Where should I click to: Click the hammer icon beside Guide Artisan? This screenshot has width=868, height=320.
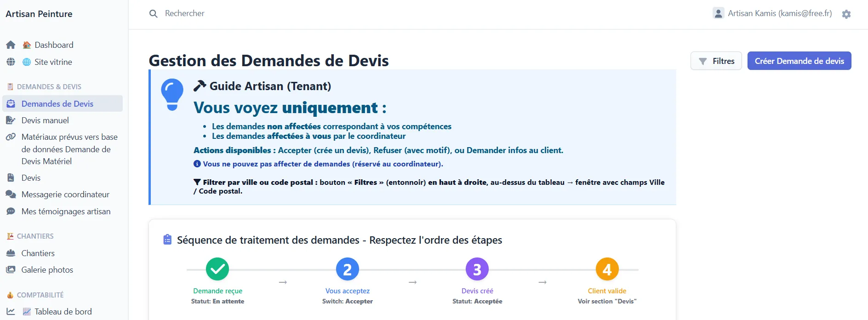pyautogui.click(x=200, y=86)
